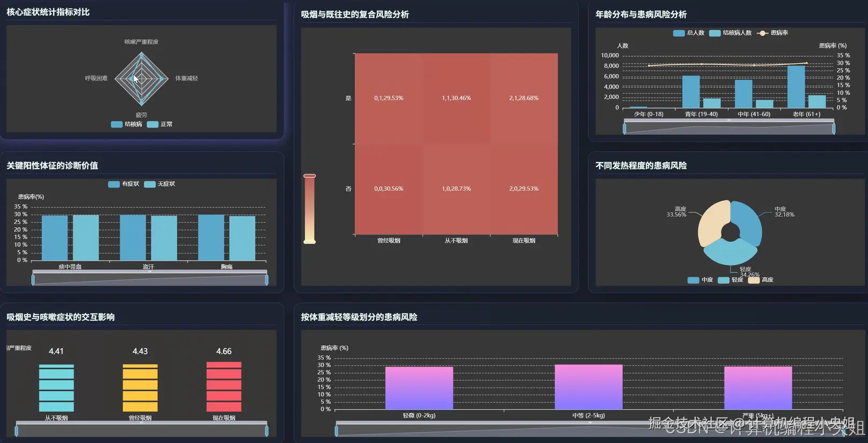Image resolution: width=868 pixels, height=443 pixels.
Task: Click the yellow 曾经吸烟 stacked bar
Action: pos(140,388)
